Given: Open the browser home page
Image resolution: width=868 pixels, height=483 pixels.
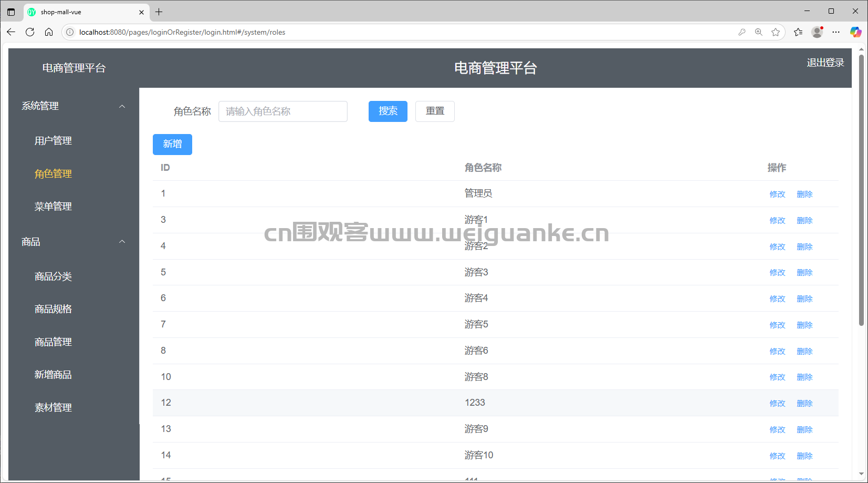Looking at the screenshot, I should click(x=49, y=32).
